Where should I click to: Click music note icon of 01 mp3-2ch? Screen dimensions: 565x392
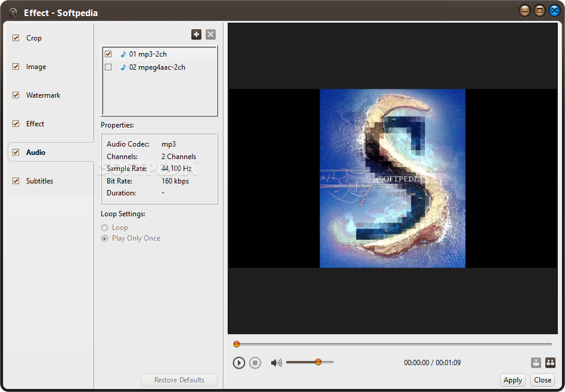point(123,54)
